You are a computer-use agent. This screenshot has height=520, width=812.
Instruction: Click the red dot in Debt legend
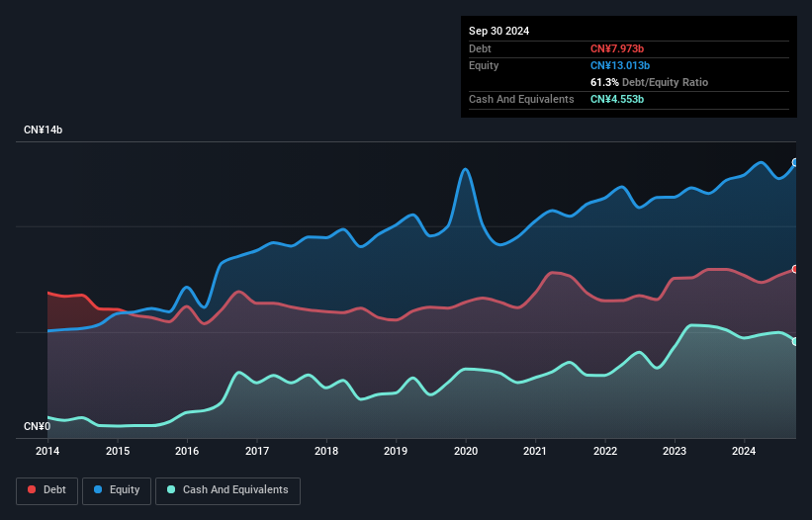click(x=32, y=489)
